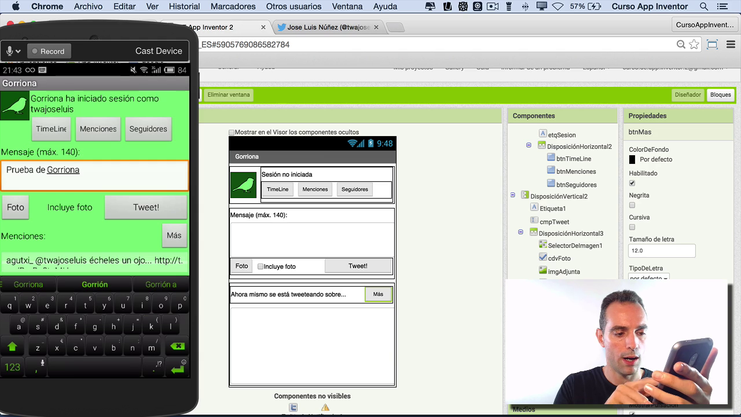Image resolution: width=741 pixels, height=417 pixels.
Task: Select the imgAdjunta image component icon
Action: tap(543, 270)
